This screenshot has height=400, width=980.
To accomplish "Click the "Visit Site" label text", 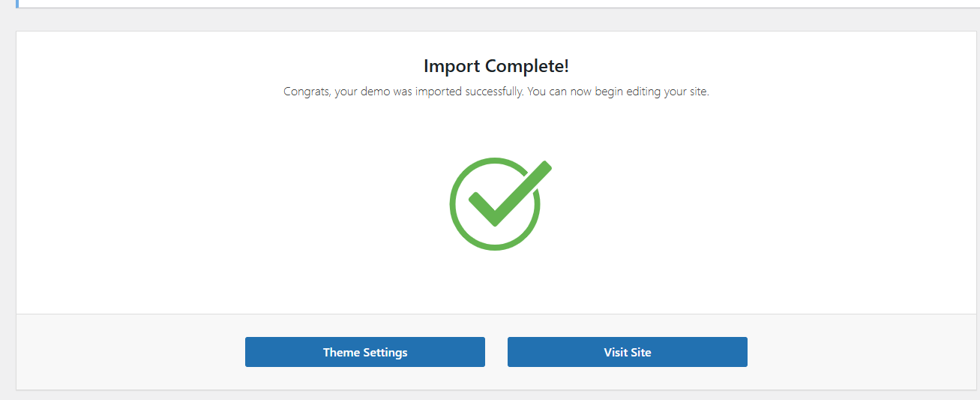I will click(627, 352).
